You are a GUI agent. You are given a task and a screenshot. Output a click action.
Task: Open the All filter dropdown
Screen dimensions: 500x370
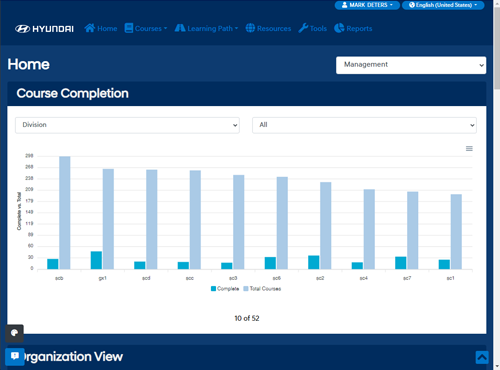[x=364, y=125]
